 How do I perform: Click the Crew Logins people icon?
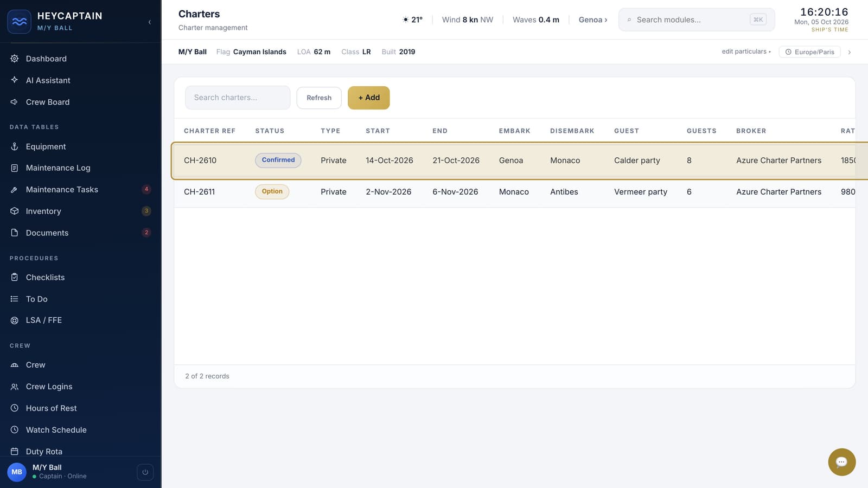15,387
